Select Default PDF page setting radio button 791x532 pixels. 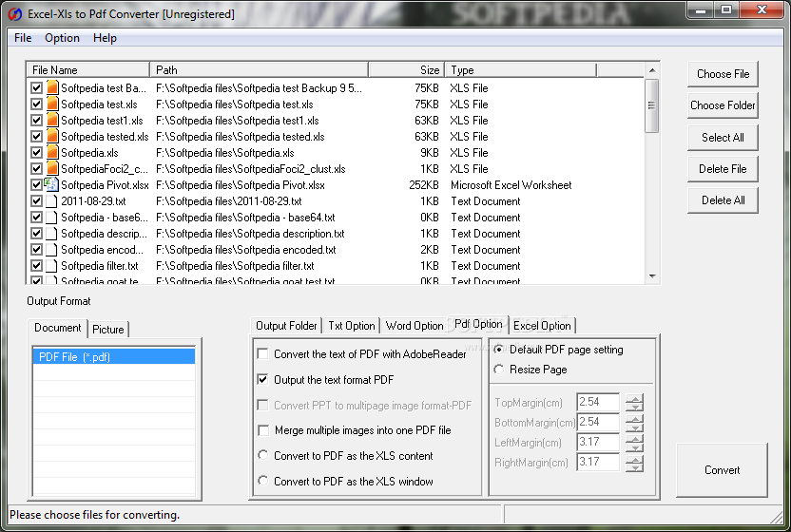point(499,349)
